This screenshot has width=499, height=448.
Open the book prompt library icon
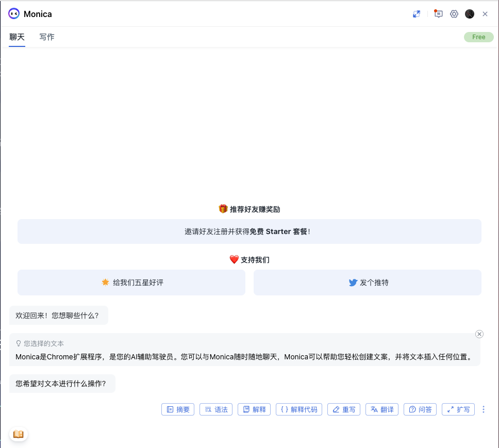pos(19,434)
